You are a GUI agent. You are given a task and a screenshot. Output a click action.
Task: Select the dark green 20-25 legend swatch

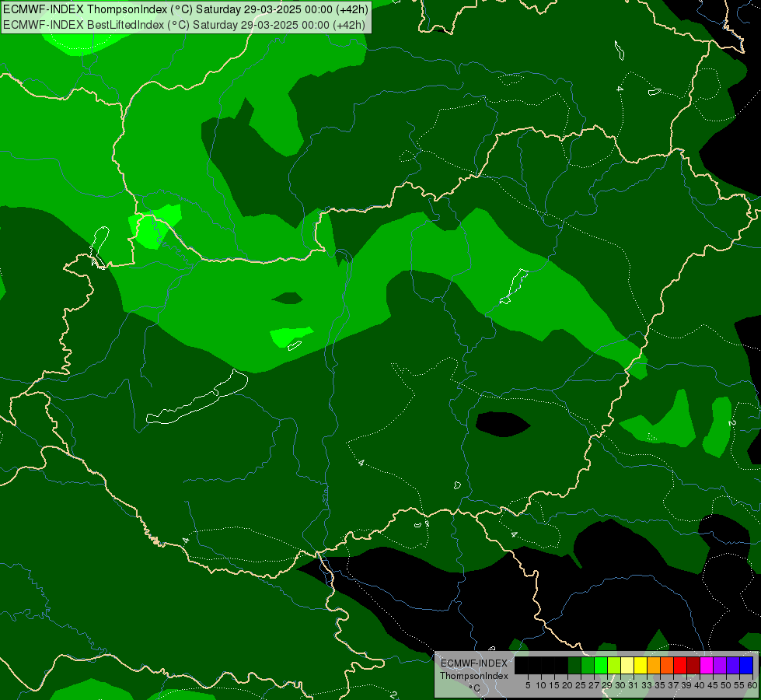click(x=574, y=665)
